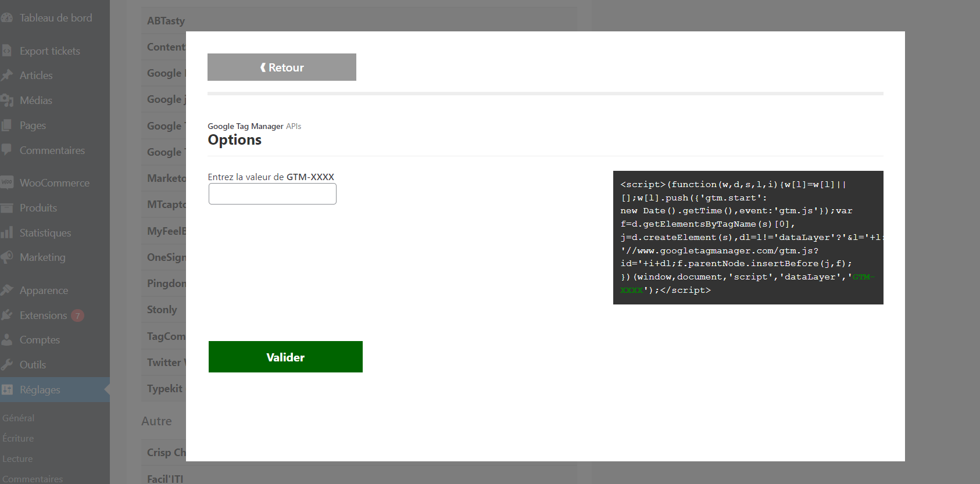Open the Outils menu item
The image size is (980, 484).
(x=33, y=365)
